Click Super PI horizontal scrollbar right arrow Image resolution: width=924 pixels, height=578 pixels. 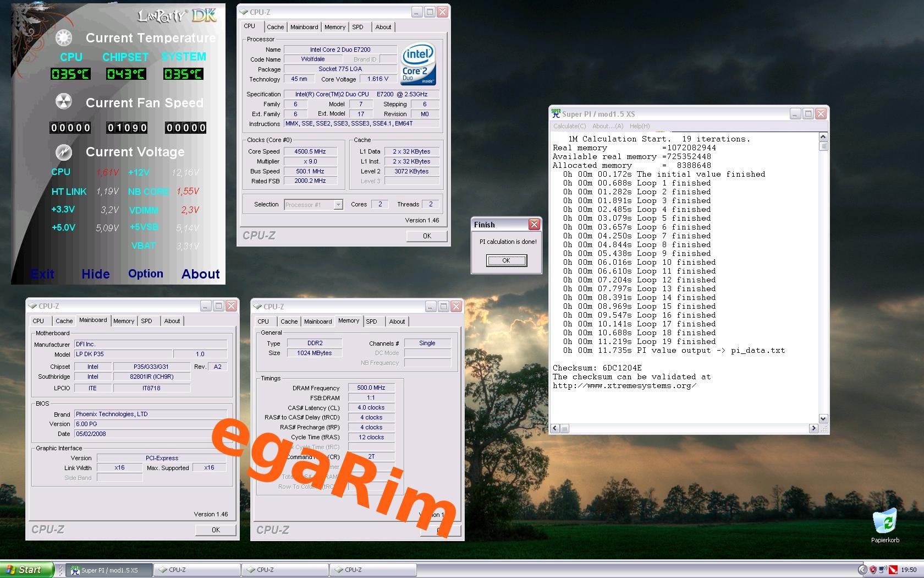point(814,428)
